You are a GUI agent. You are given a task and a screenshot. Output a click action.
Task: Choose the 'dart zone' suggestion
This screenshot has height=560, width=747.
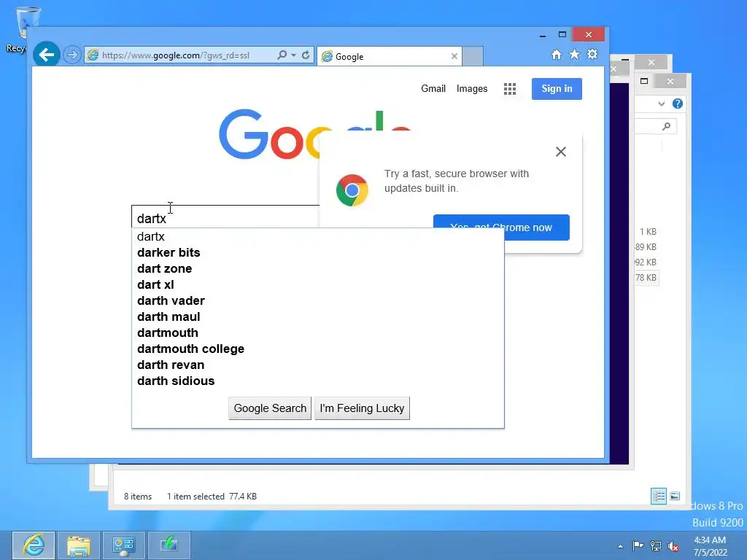[318, 268]
